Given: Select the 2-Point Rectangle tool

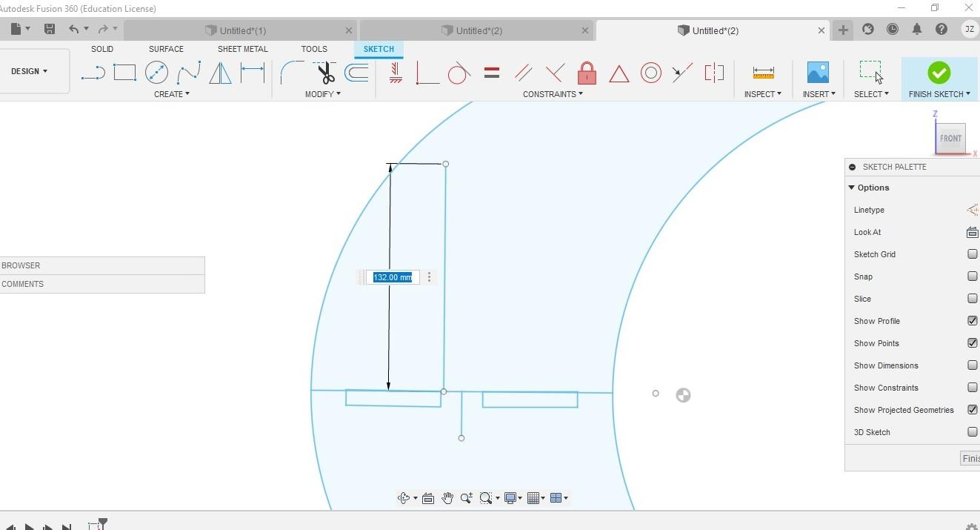Looking at the screenshot, I should pos(124,73).
